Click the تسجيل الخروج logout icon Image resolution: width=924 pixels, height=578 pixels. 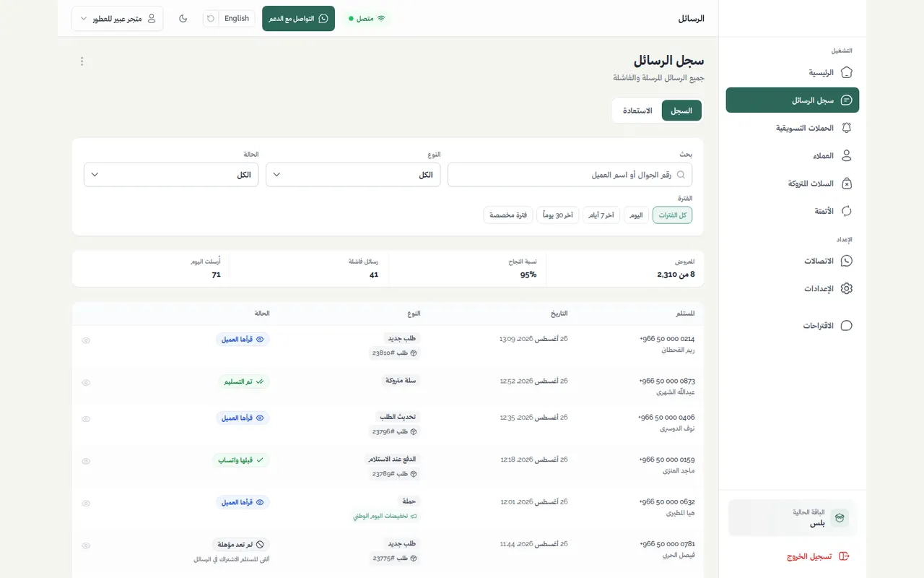pyautogui.click(x=844, y=556)
